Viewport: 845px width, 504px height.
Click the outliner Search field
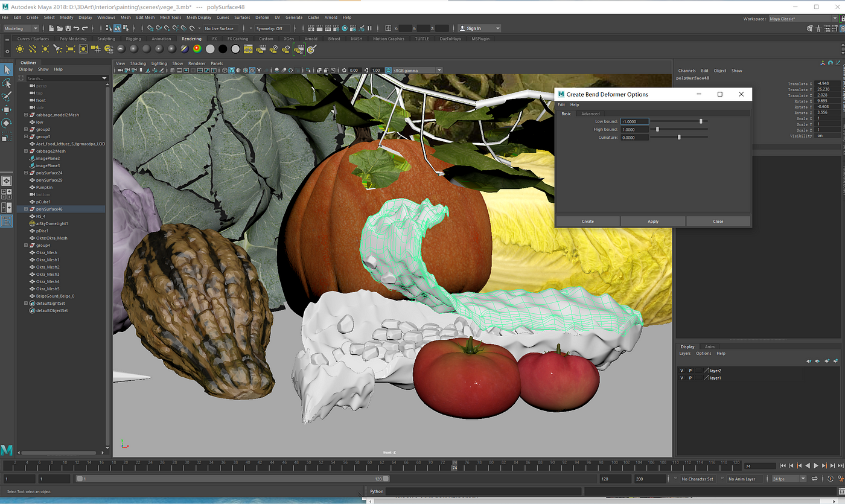point(66,78)
